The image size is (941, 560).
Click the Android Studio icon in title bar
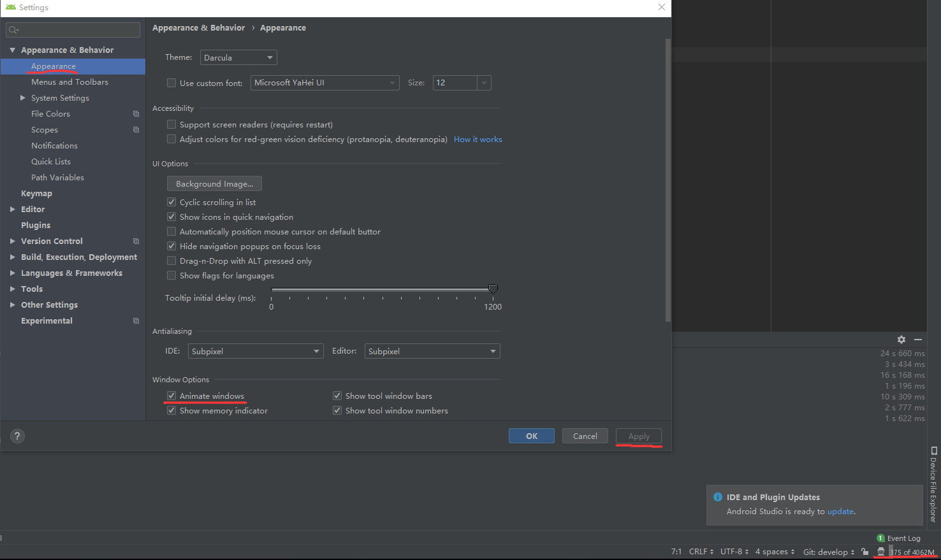click(x=10, y=7)
